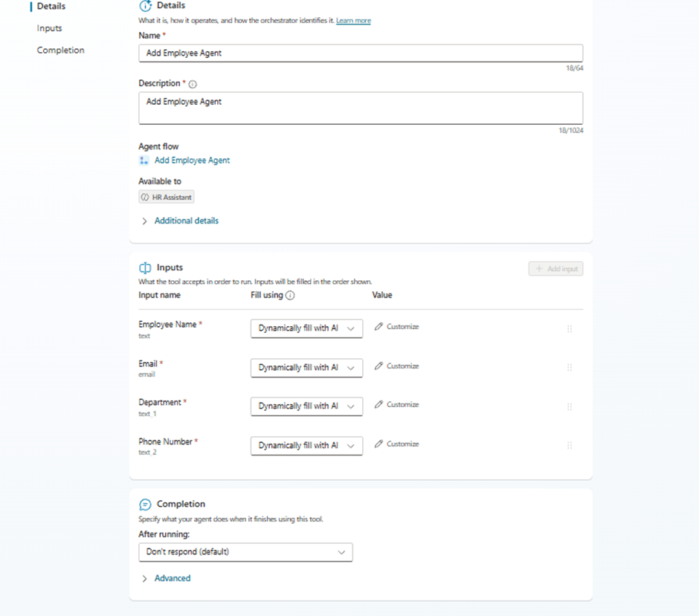Click the Fill using info icon
This screenshot has height=616, width=699.
(x=290, y=296)
